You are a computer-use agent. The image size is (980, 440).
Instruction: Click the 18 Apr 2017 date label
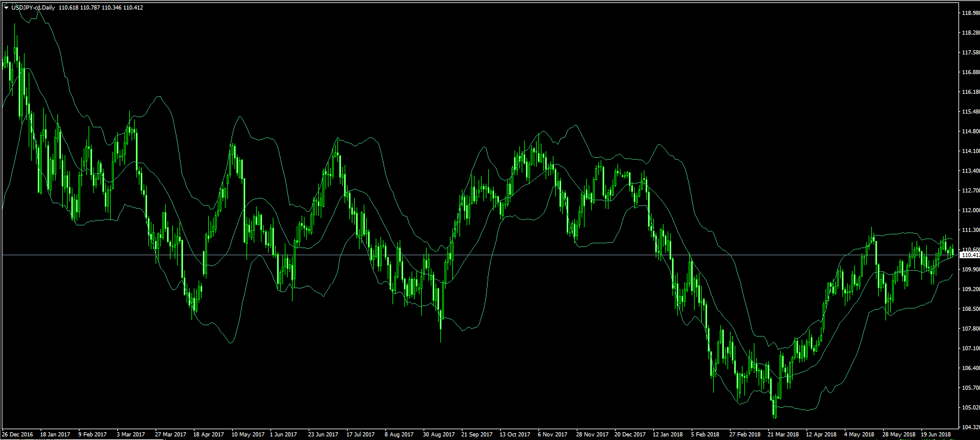(209, 435)
